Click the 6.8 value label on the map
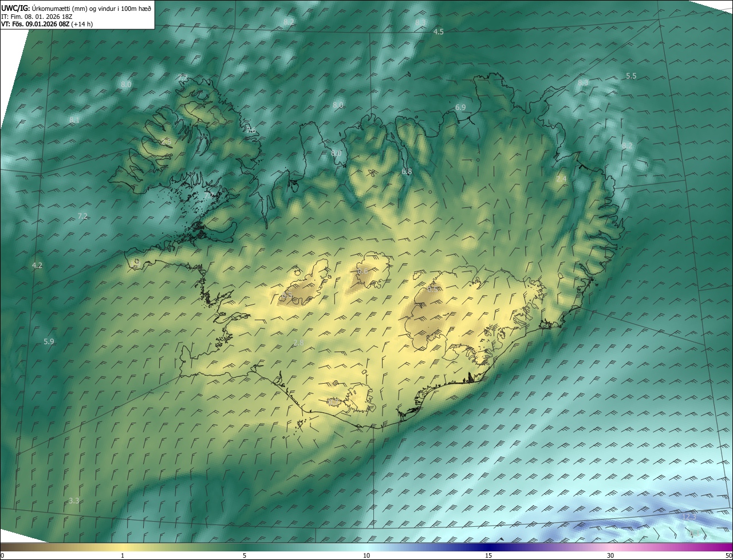 pos(407,172)
